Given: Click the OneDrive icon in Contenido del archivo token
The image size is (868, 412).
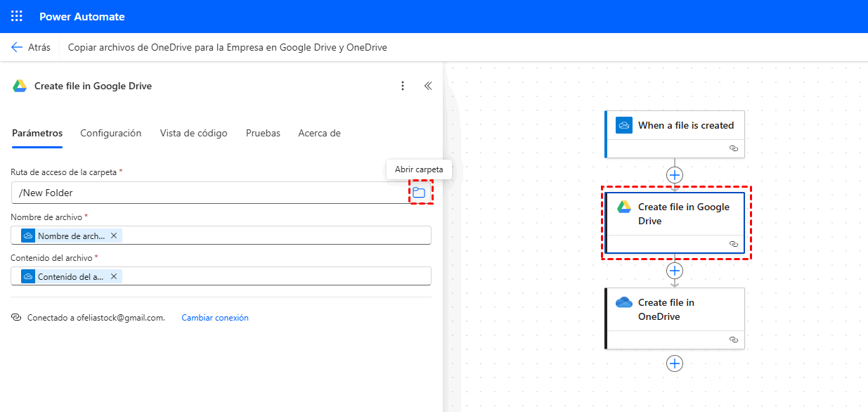Looking at the screenshot, I should pyautogui.click(x=28, y=276).
